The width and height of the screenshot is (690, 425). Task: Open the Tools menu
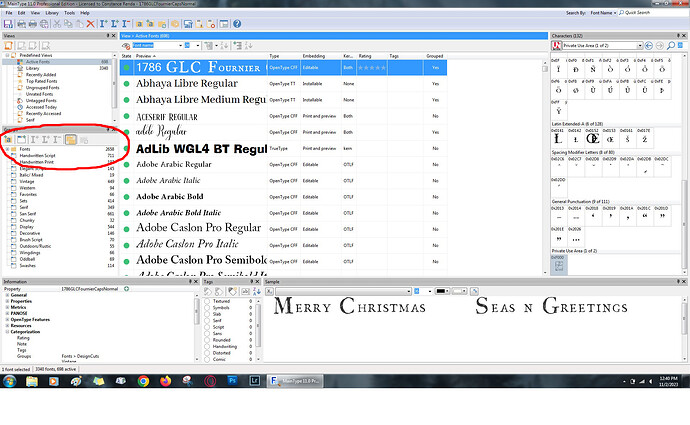pos(68,13)
